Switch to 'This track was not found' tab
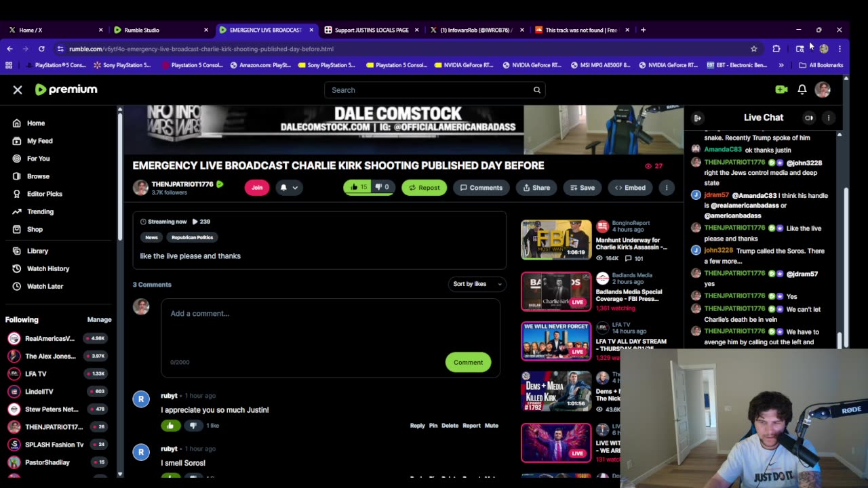This screenshot has height=488, width=868. click(581, 30)
